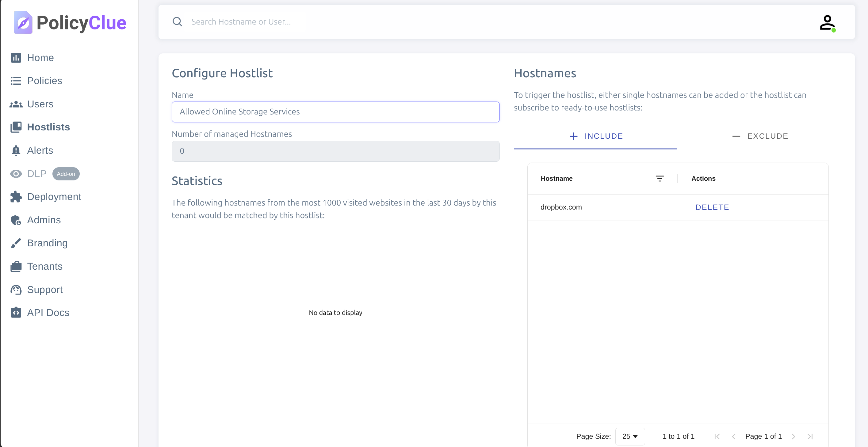Click the managed Hostnames count field
Image resolution: width=868 pixels, height=447 pixels.
click(335, 151)
